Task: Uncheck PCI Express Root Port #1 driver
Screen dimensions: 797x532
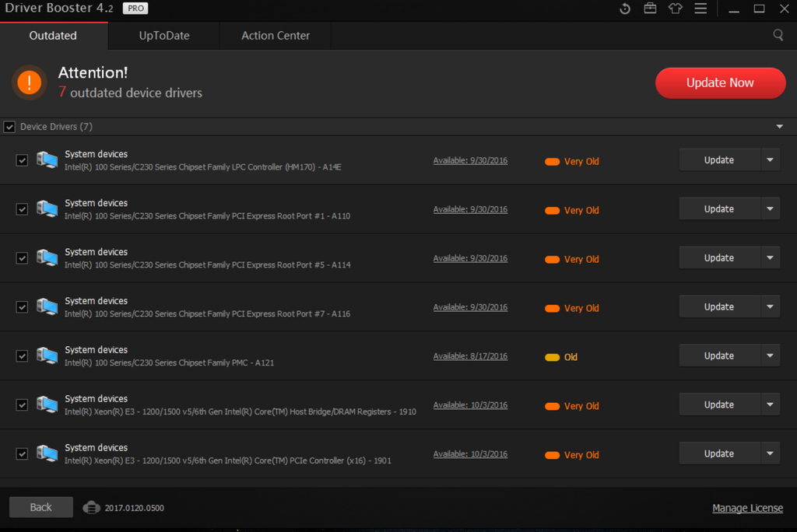Action: (x=22, y=209)
